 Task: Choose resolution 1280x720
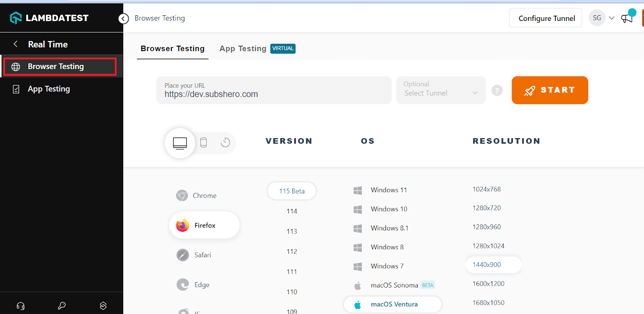pyautogui.click(x=487, y=208)
